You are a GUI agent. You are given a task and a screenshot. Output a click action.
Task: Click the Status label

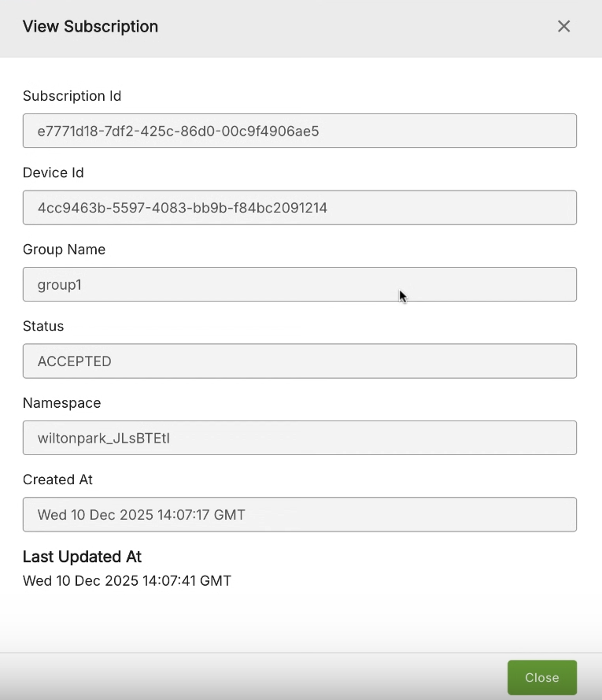pyautogui.click(x=43, y=326)
